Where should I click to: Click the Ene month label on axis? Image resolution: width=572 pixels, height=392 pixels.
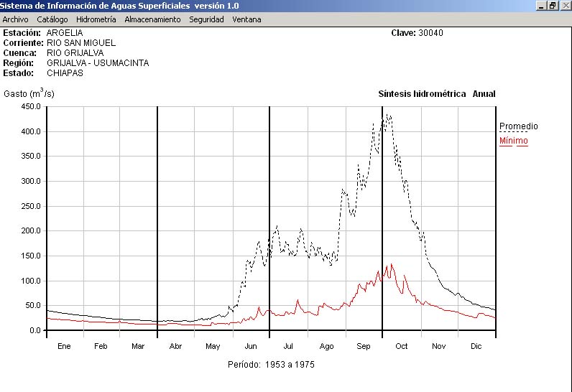(x=64, y=346)
